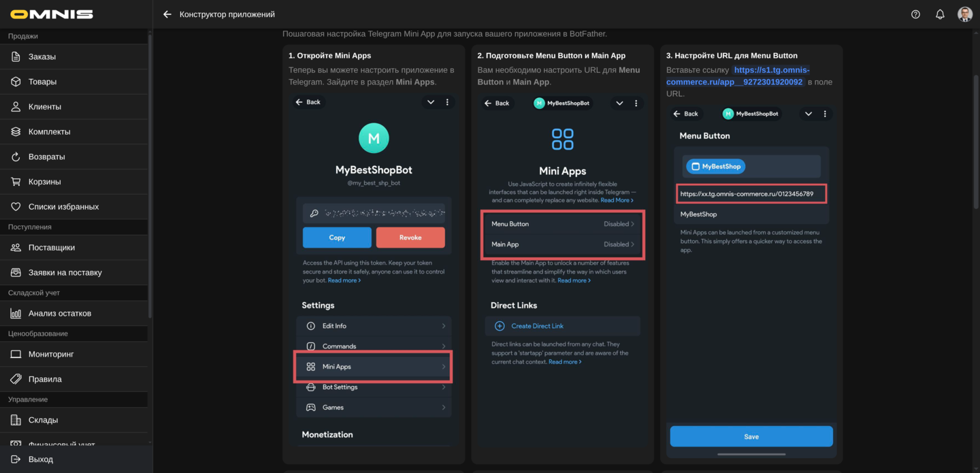Click the Выход logout button
Screen dimensions: 980x473
[41, 459]
